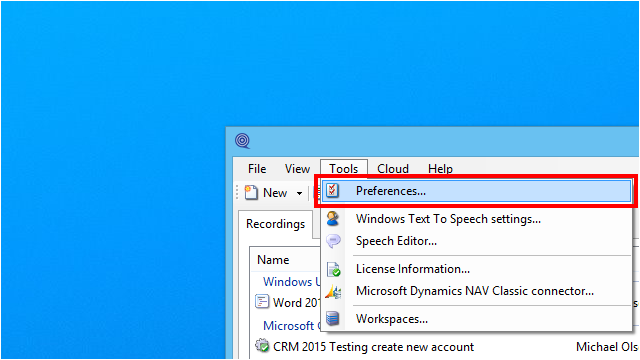The width and height of the screenshot is (640, 360).
Task: Click the Speech Editor bubble icon
Action: click(333, 241)
